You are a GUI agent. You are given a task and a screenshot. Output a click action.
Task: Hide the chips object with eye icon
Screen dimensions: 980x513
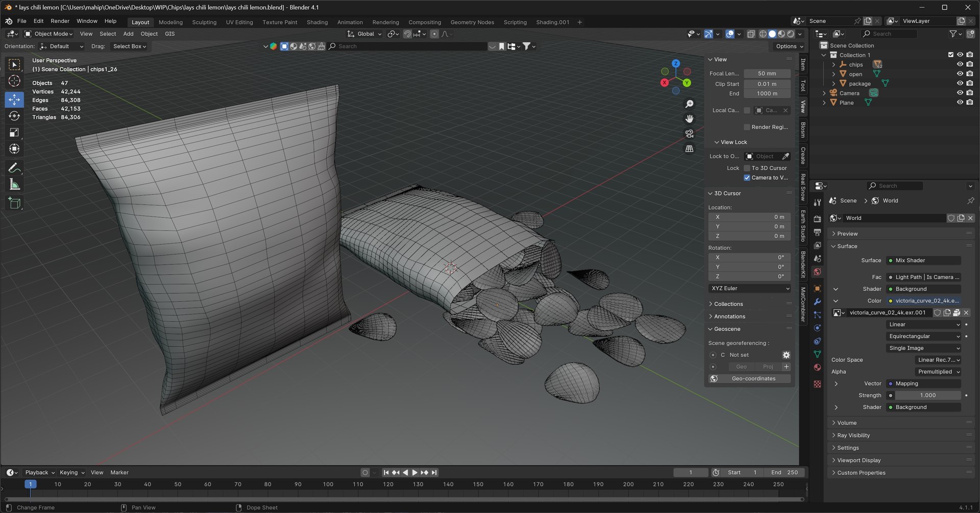pos(960,64)
